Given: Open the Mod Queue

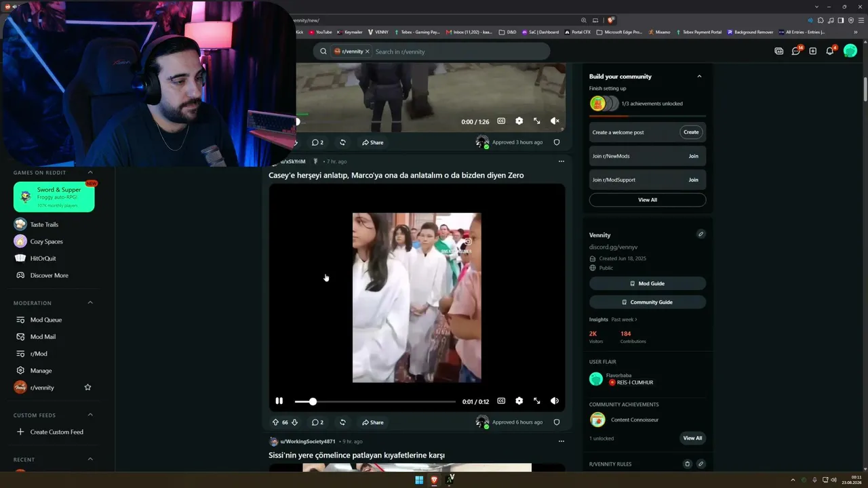Looking at the screenshot, I should coord(45,320).
